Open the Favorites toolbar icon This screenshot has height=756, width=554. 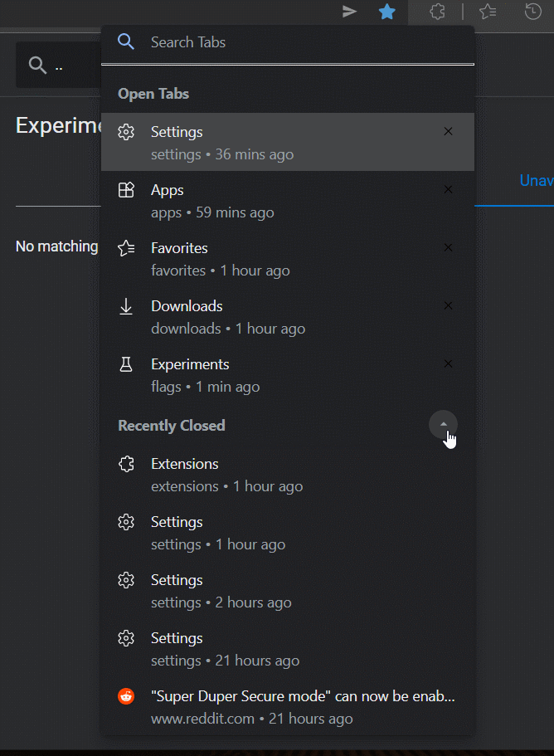point(487,12)
